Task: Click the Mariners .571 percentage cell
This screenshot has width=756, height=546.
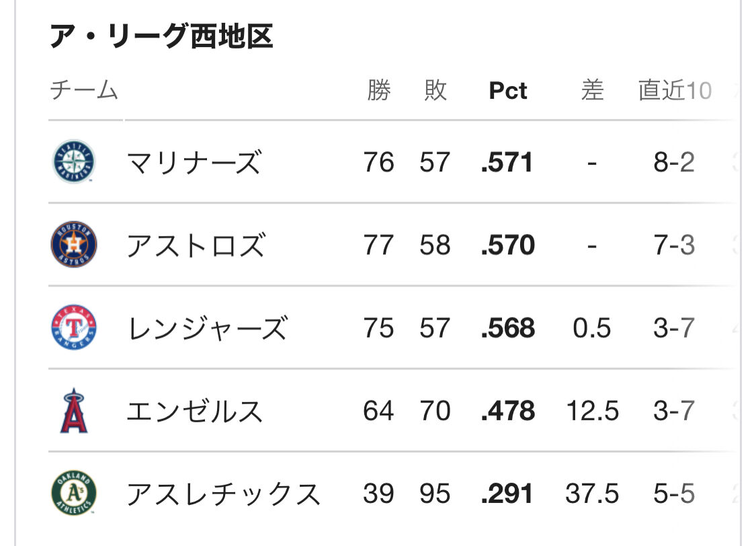Action: 507,162
